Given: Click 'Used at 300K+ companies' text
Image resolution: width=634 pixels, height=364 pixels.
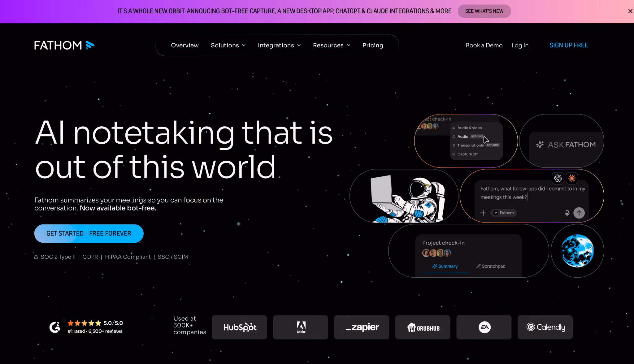Looking at the screenshot, I should click(189, 325).
